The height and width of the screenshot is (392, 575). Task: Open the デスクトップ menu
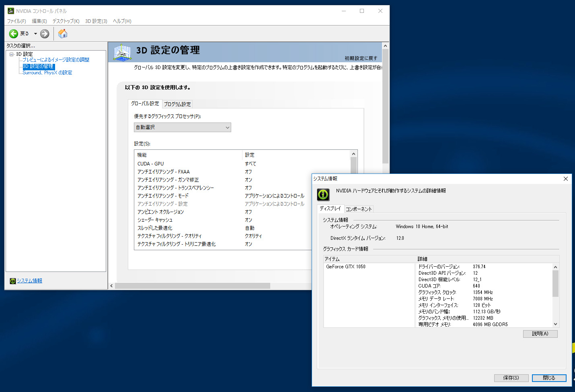[x=65, y=21]
